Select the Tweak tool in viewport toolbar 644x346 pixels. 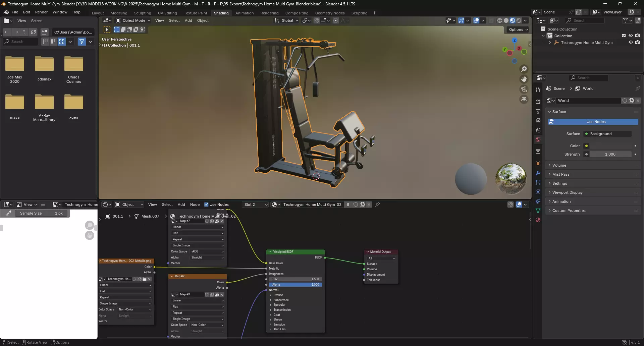coord(107,30)
